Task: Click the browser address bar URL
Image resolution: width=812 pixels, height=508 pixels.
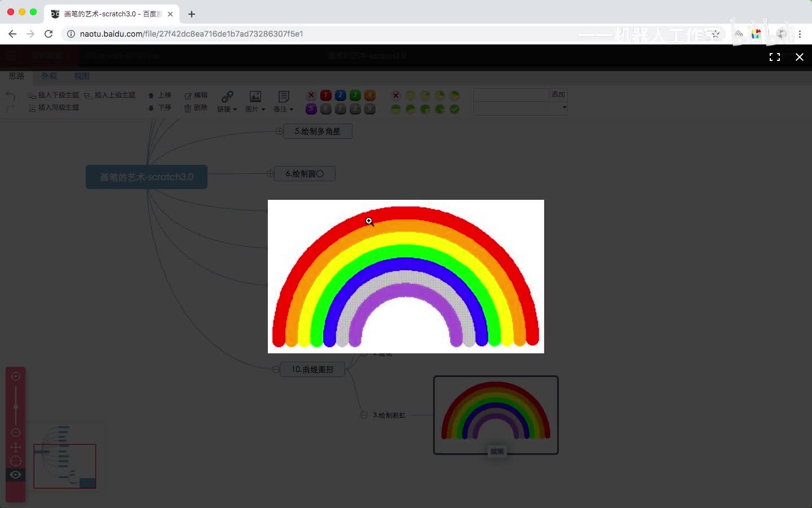Action: coord(192,34)
